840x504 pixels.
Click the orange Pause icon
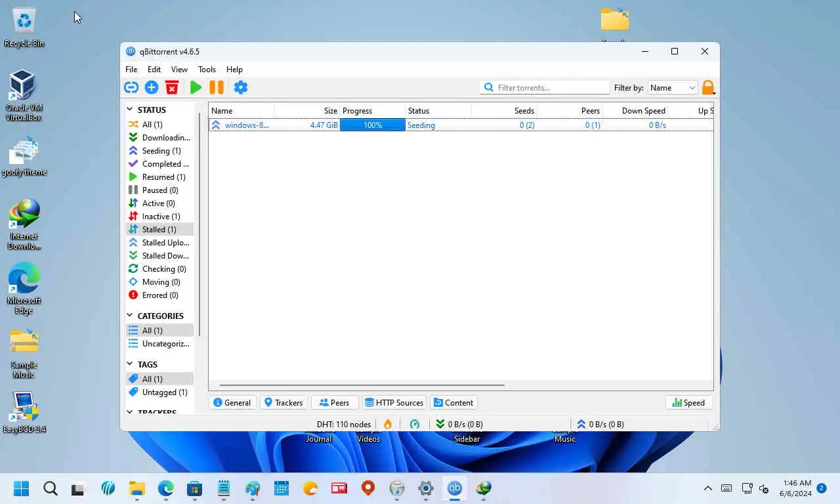217,87
